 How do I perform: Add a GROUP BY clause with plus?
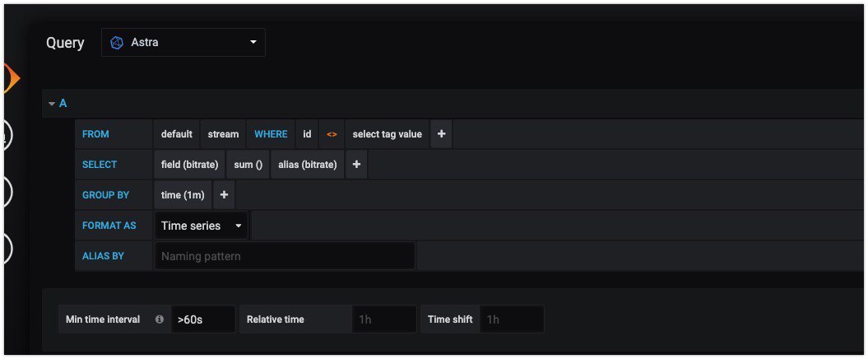224,195
